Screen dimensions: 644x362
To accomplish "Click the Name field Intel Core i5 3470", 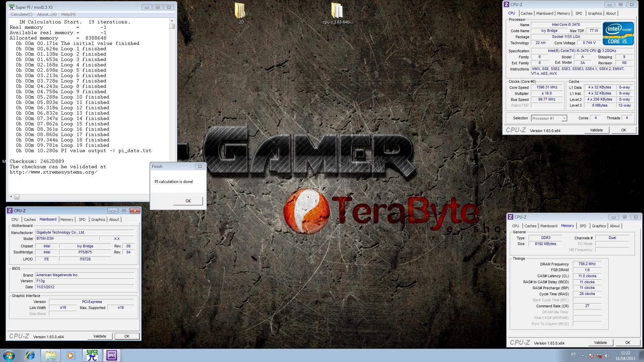I will tap(566, 24).
